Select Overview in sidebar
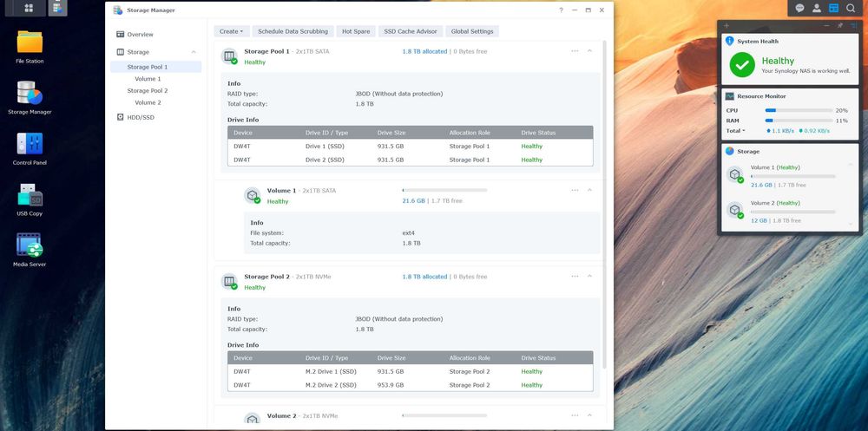Image resolution: width=868 pixels, height=431 pixels. click(140, 35)
